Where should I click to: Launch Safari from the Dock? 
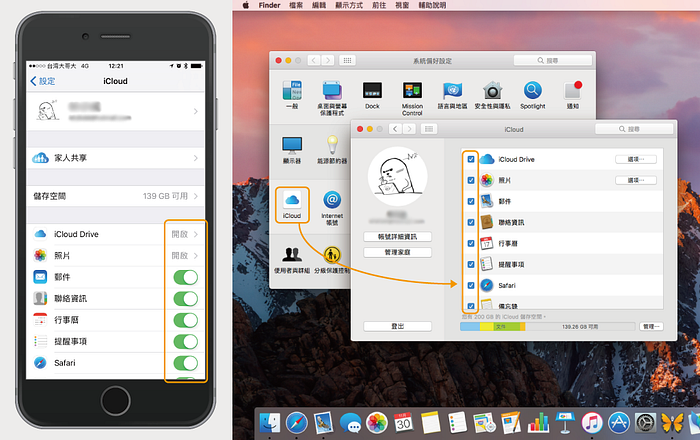(x=297, y=423)
